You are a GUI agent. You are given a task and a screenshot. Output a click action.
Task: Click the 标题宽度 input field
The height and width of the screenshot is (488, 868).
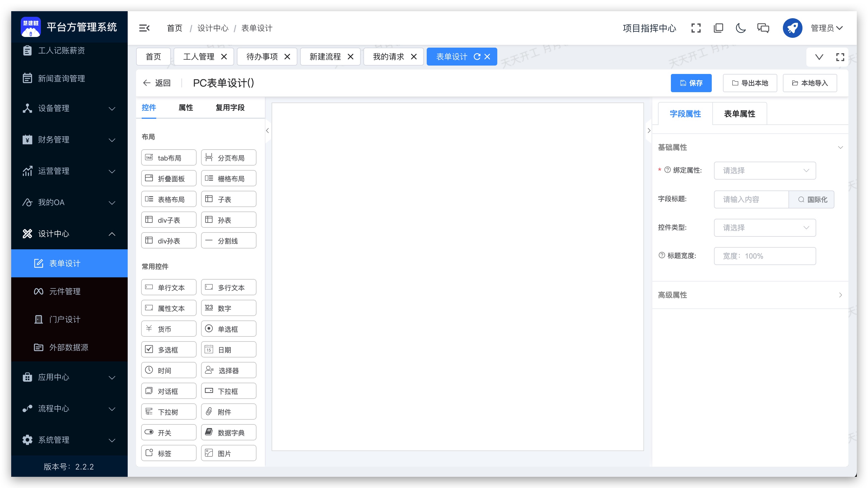point(765,256)
